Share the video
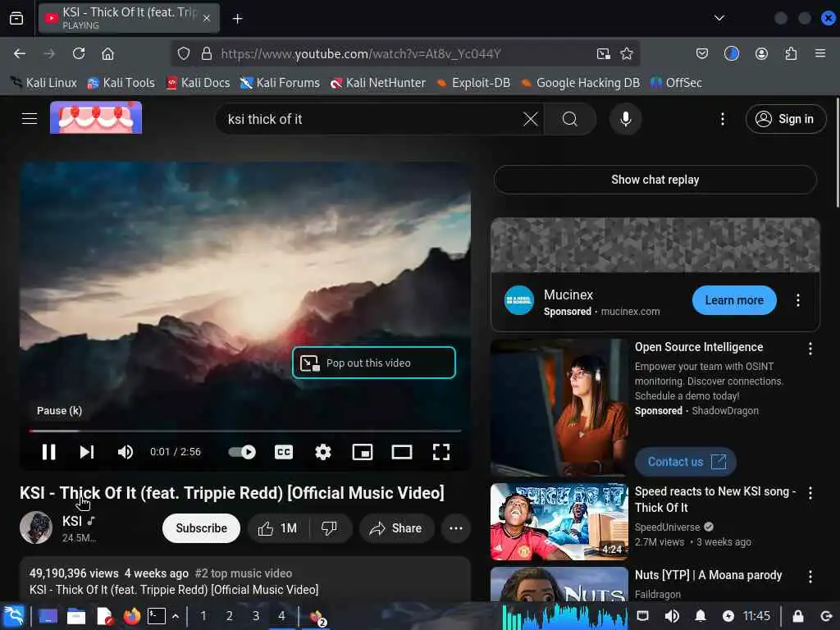The width and height of the screenshot is (840, 630). click(x=396, y=528)
